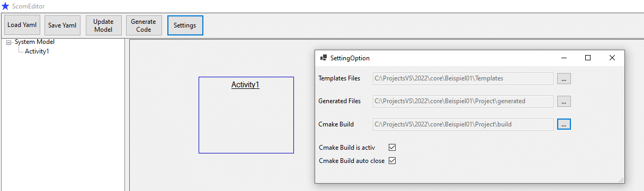Maximize the SettingOption dialog
This screenshot has height=191, width=644.
pyautogui.click(x=588, y=58)
